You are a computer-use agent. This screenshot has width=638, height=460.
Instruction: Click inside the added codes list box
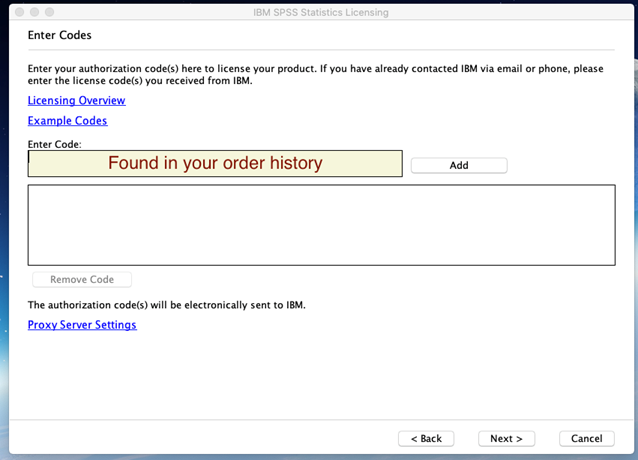tap(321, 225)
